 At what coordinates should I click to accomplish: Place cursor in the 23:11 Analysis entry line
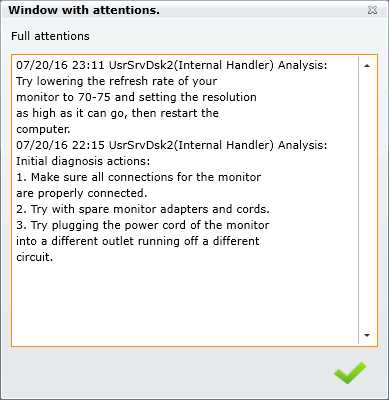click(172, 65)
